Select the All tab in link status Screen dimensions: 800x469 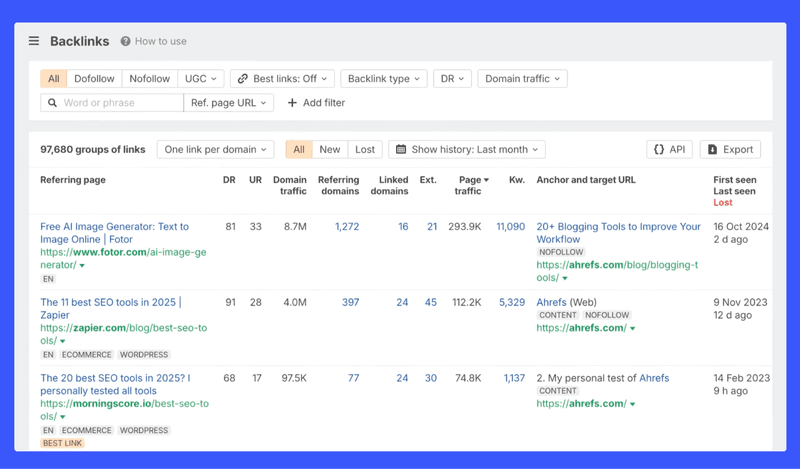(x=299, y=150)
